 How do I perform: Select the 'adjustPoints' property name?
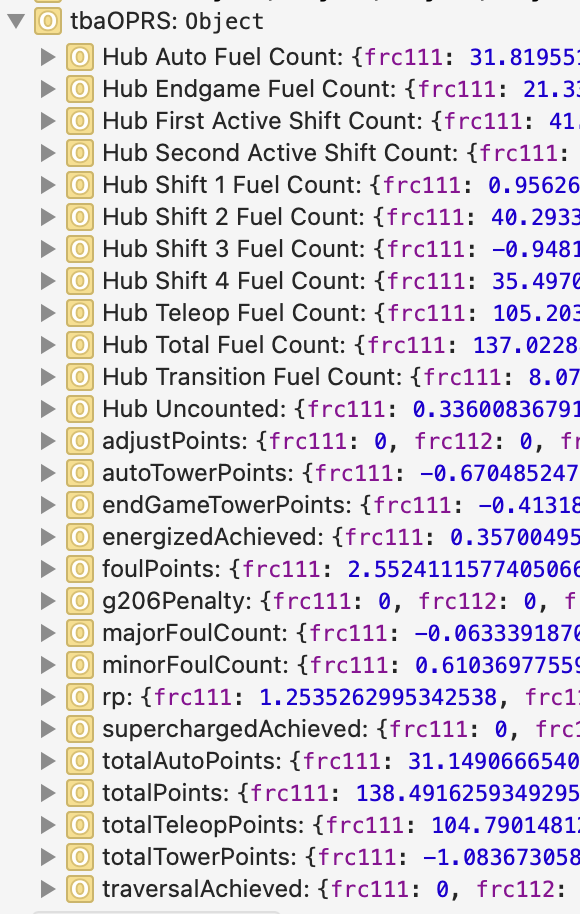coord(173,441)
